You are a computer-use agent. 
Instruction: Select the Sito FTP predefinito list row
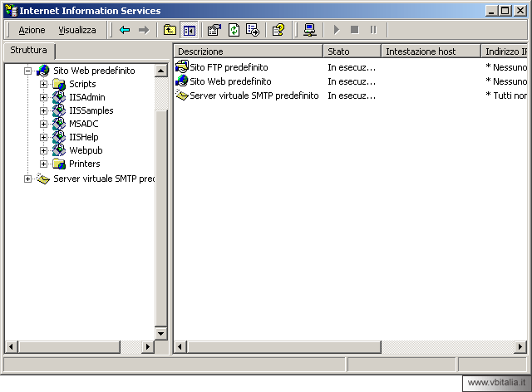click(351, 67)
